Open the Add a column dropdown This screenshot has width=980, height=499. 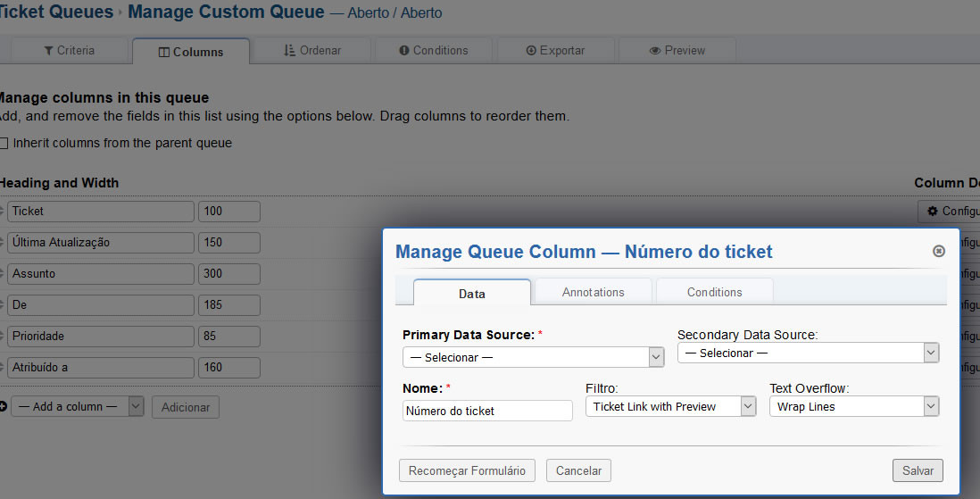(x=77, y=406)
